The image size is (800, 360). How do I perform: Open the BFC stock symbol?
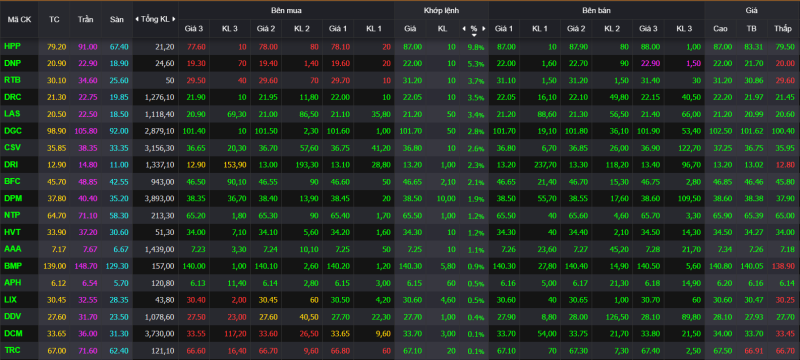point(12,182)
